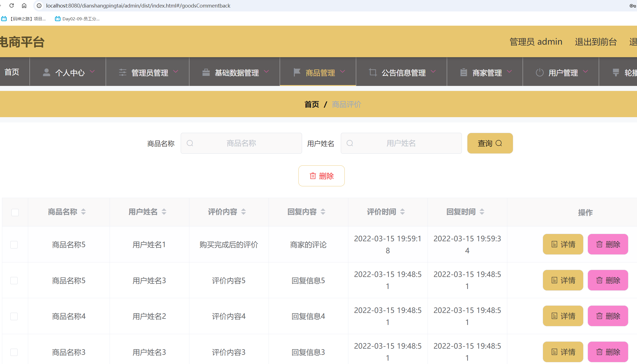Click the browser reload icon

coord(11,6)
